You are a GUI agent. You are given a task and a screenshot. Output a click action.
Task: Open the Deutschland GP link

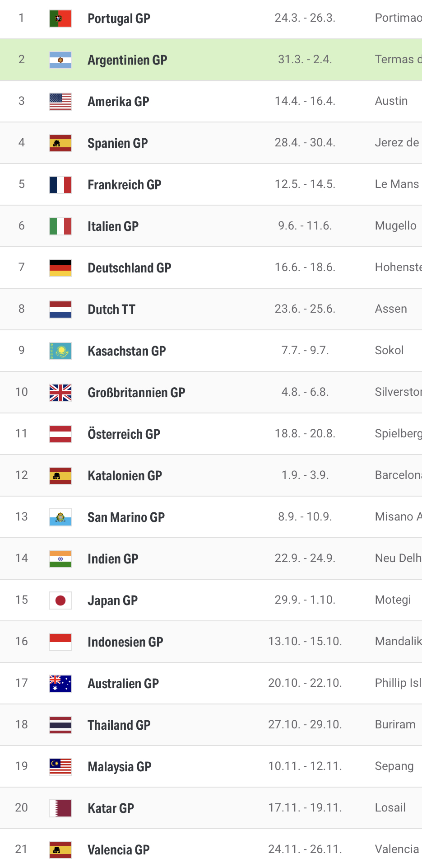coord(130,268)
